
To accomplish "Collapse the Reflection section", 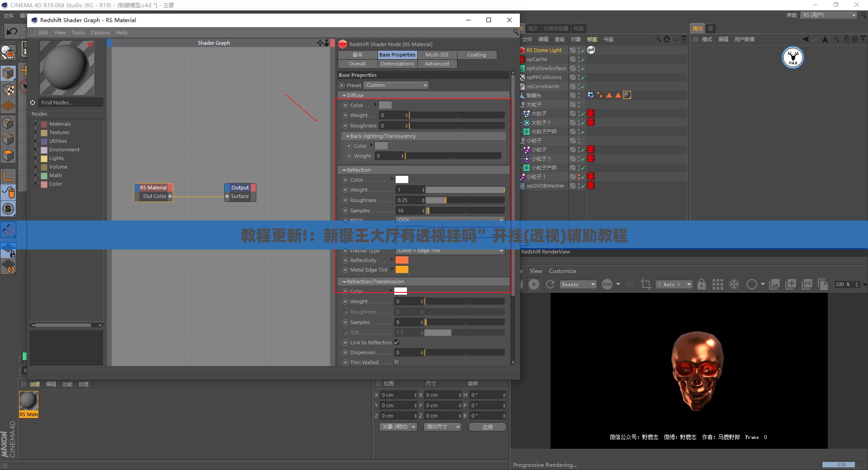I will tap(344, 170).
